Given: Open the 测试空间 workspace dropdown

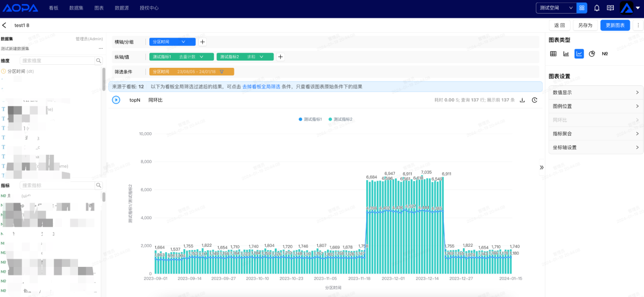Looking at the screenshot, I should 556,8.
